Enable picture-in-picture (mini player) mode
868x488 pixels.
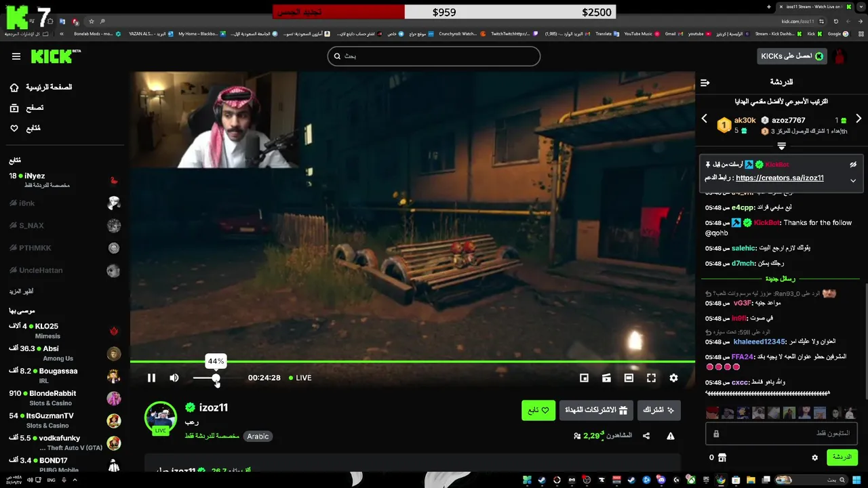pyautogui.click(x=584, y=378)
